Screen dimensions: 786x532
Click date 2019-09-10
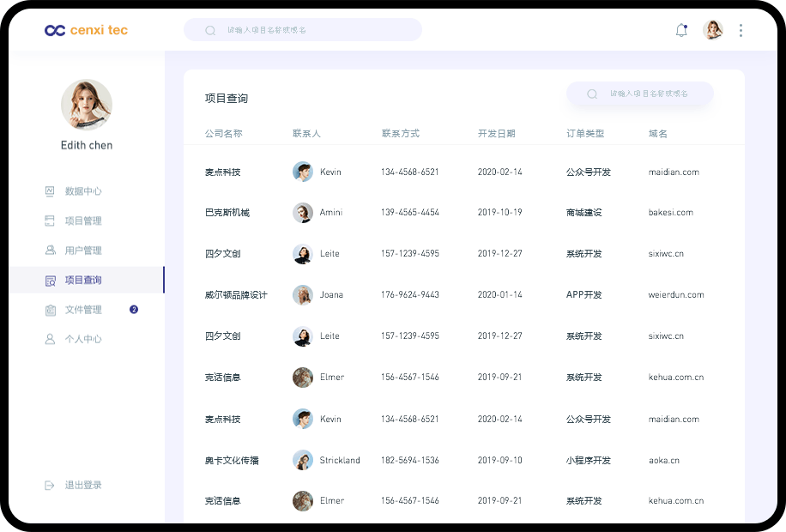[x=499, y=460]
